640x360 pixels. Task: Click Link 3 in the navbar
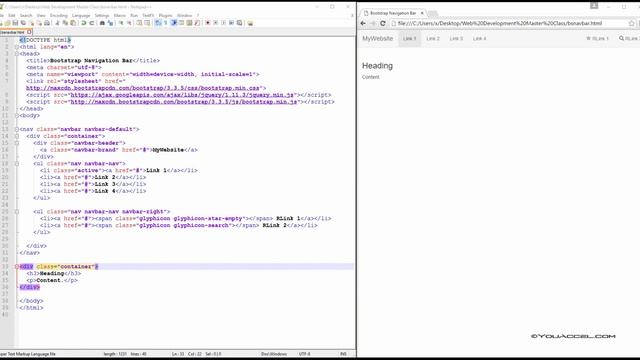pos(456,38)
